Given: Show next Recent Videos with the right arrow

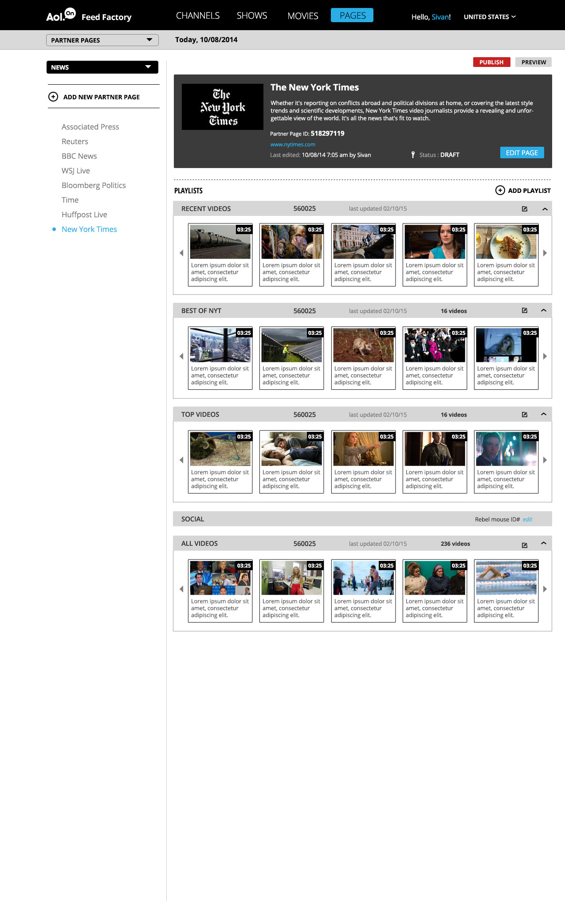Looking at the screenshot, I should [545, 253].
